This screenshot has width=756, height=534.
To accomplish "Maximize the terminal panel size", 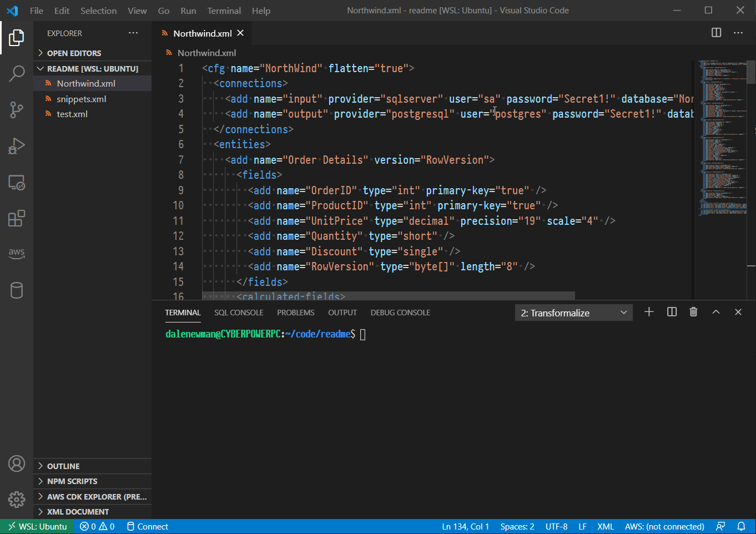I will click(716, 312).
